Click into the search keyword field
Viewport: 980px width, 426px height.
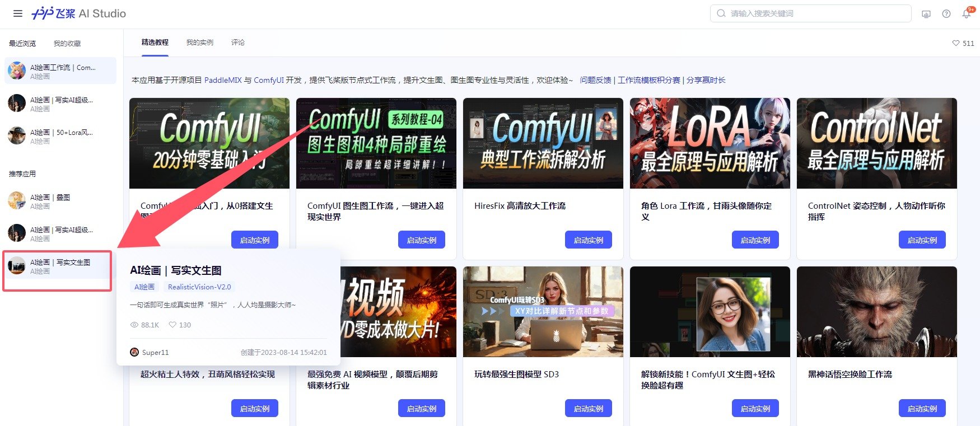tap(811, 13)
